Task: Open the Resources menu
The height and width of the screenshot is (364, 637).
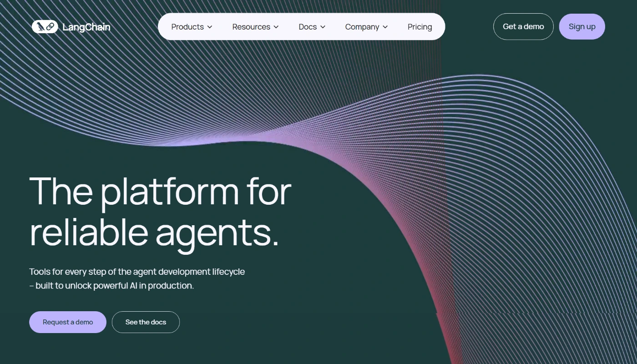Action: (251, 27)
